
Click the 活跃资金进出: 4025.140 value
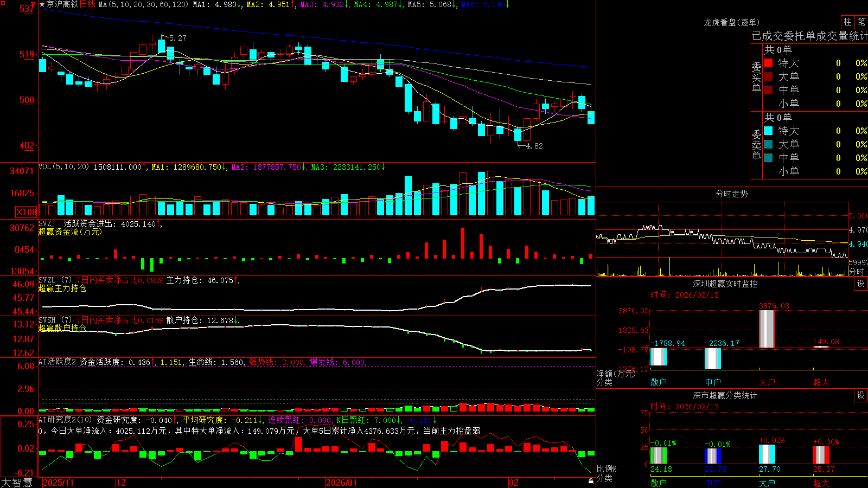(110, 223)
